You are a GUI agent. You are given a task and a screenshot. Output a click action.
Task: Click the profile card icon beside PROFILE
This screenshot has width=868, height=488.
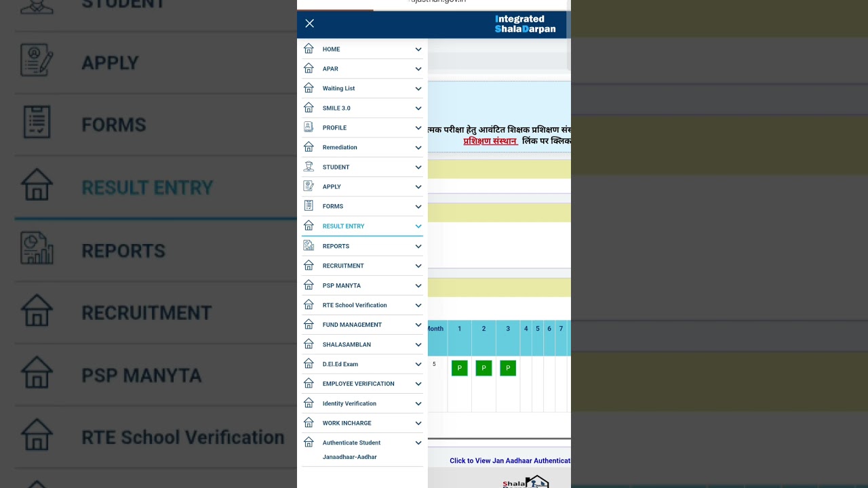[309, 127]
